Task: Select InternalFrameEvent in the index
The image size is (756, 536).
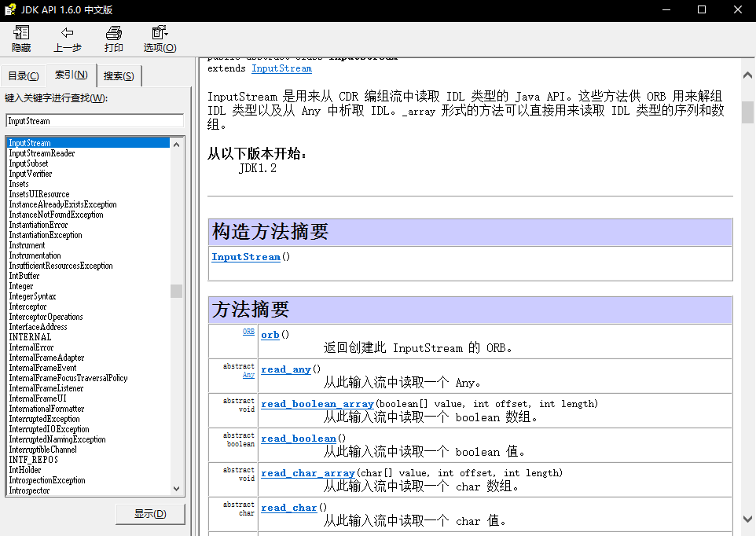Action: pos(42,368)
